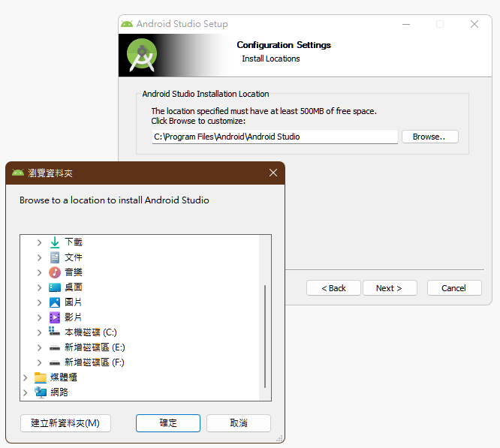Click the E: drive icon

(x=55, y=347)
